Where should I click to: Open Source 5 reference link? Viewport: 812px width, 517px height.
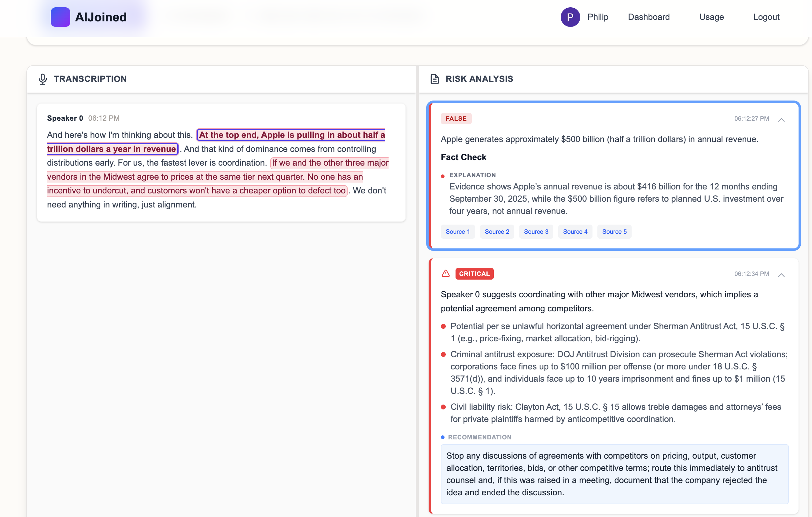point(614,232)
